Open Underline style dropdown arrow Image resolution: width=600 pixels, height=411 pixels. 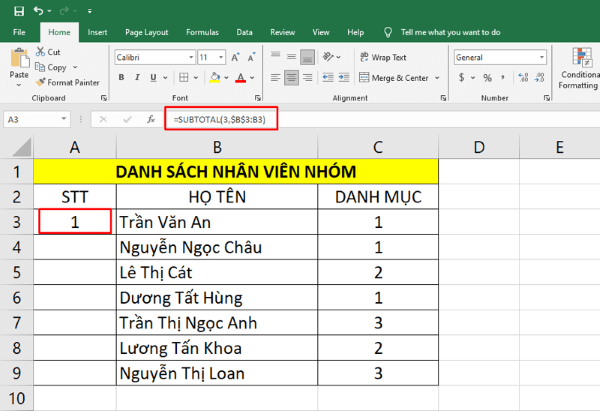pos(165,78)
